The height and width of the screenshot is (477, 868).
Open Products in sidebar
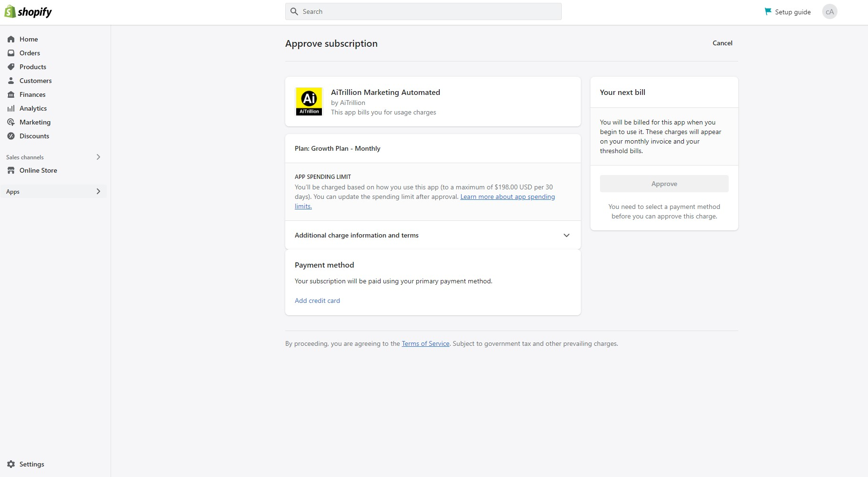click(33, 67)
